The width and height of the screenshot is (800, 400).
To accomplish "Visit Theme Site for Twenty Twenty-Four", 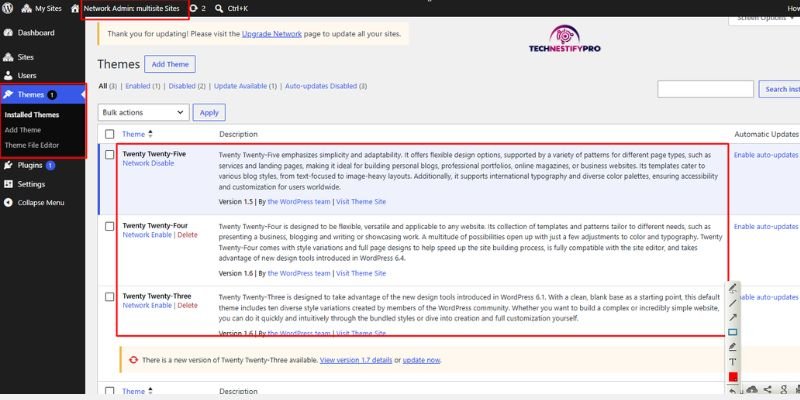I will (361, 273).
